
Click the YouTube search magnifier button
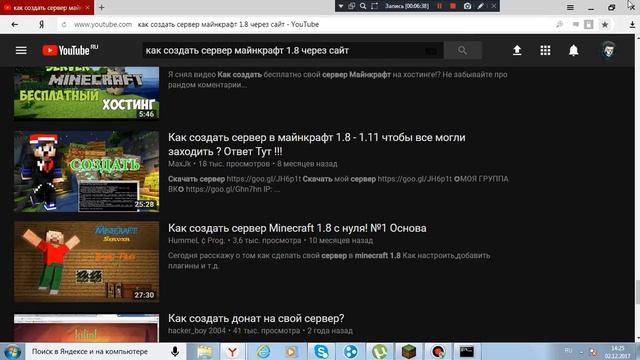462,50
